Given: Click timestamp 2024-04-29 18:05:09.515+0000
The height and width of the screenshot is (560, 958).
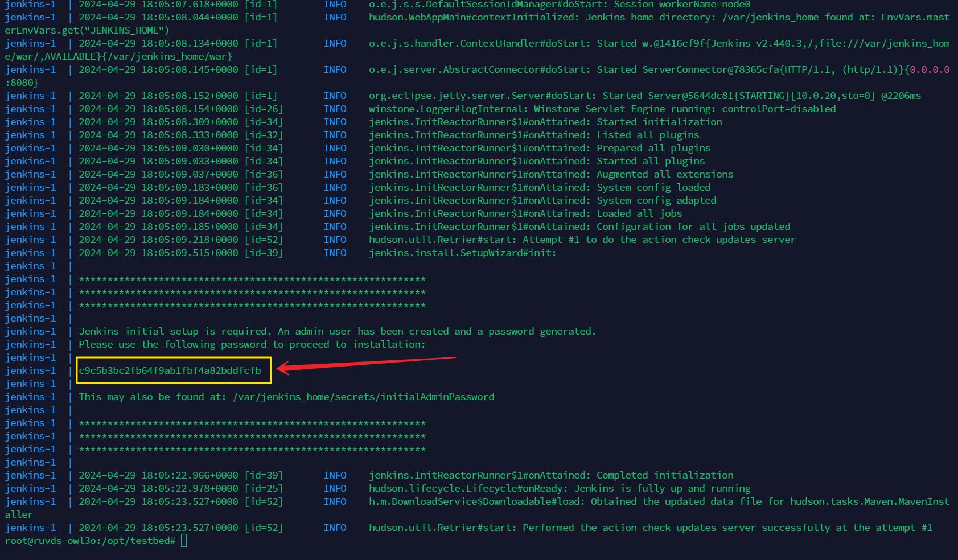Looking at the screenshot, I should [x=158, y=253].
